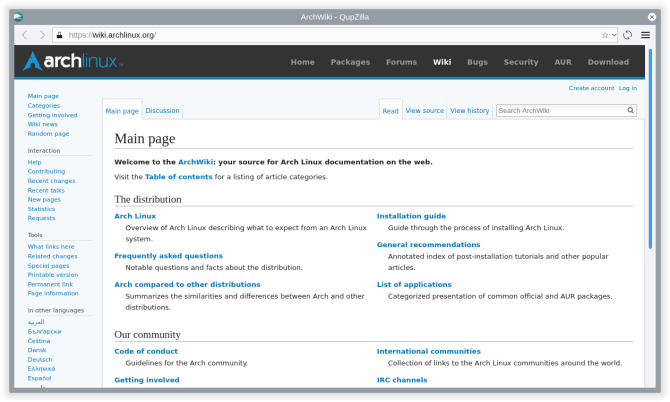Switch language to Español
This screenshot has height=402, width=670.
[x=39, y=378]
